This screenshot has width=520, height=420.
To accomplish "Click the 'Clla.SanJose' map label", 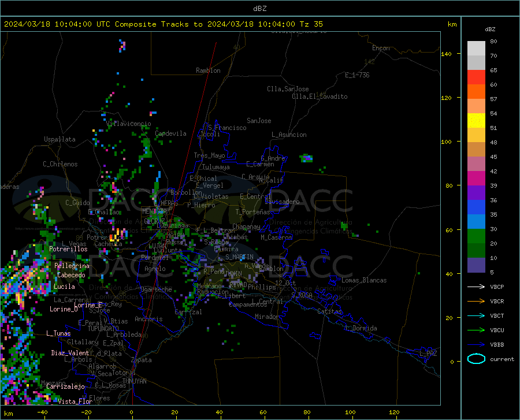I will [288, 89].
